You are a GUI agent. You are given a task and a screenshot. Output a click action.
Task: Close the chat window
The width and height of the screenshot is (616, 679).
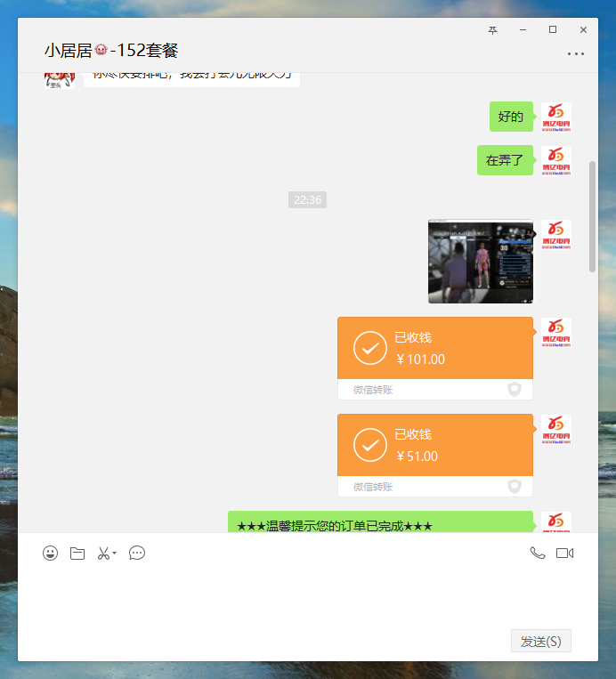point(583,29)
